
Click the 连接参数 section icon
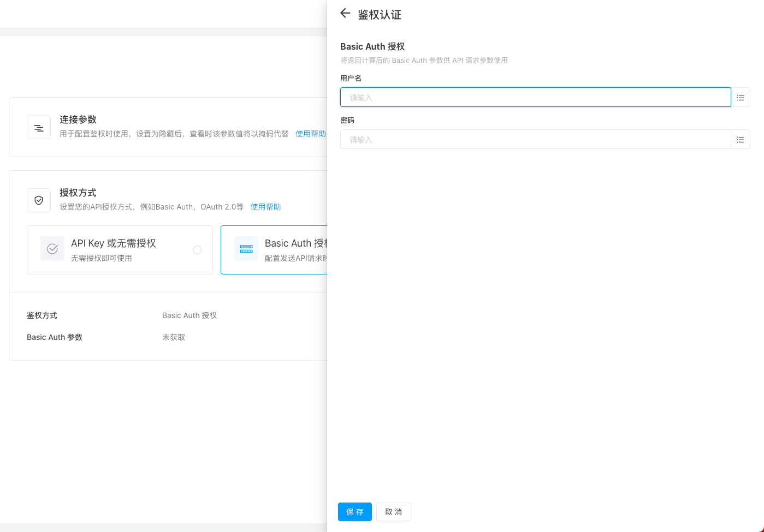(39, 128)
